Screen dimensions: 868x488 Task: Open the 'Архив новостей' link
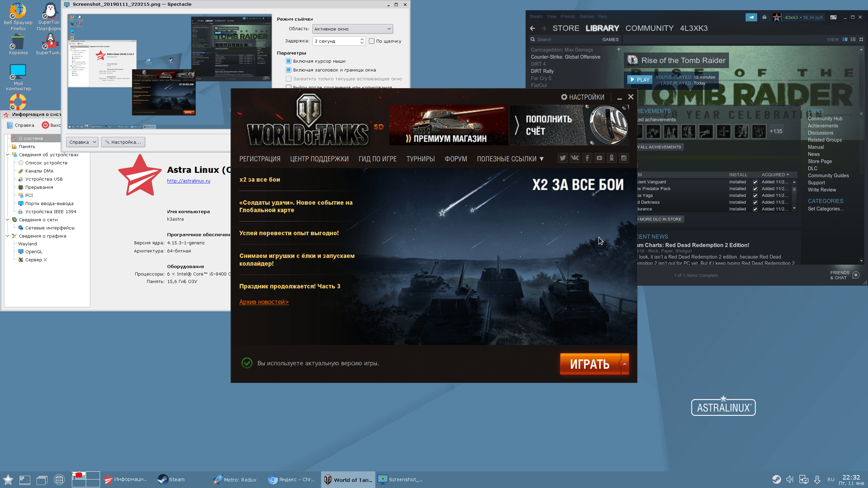click(264, 302)
